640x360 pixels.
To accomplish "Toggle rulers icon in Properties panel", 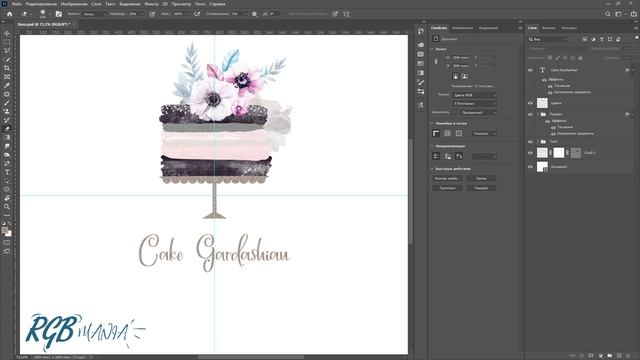I will coord(436,133).
